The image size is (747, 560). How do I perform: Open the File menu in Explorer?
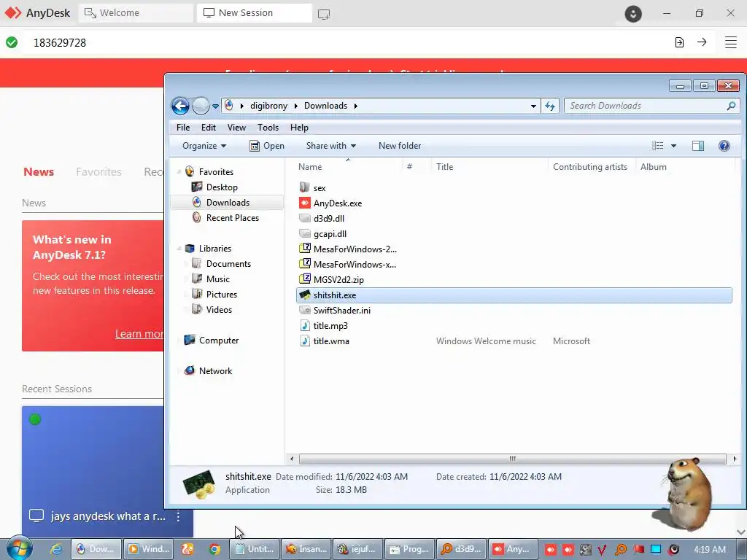point(183,127)
